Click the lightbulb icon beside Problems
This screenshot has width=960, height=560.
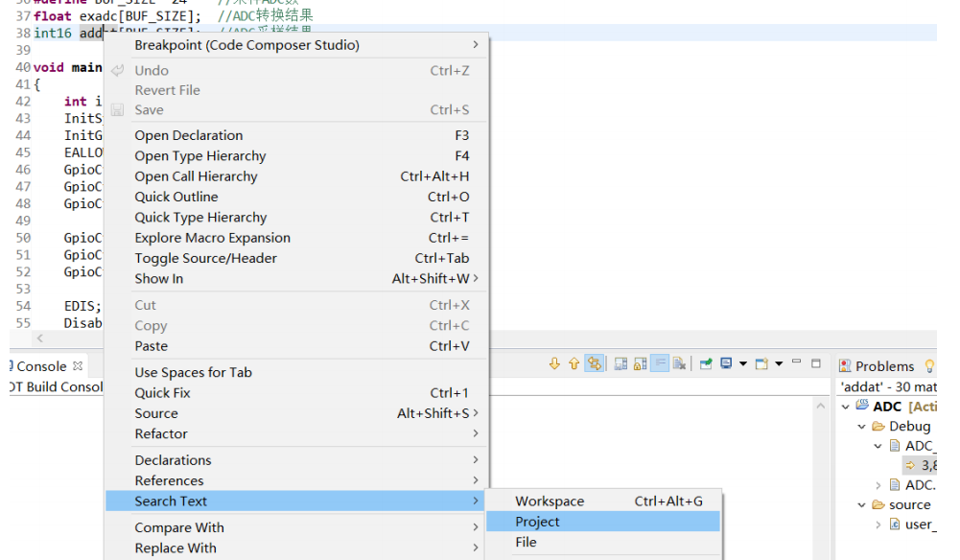click(928, 365)
